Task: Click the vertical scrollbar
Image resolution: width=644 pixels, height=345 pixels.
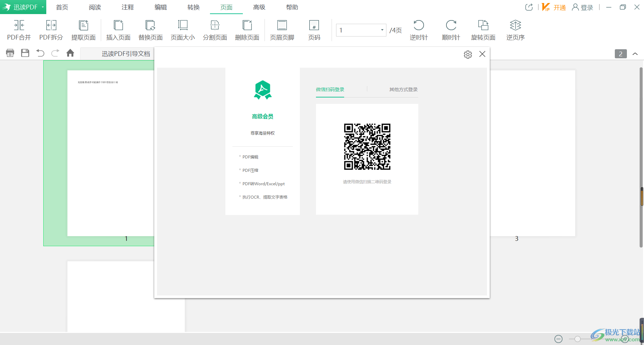Action: point(641,157)
